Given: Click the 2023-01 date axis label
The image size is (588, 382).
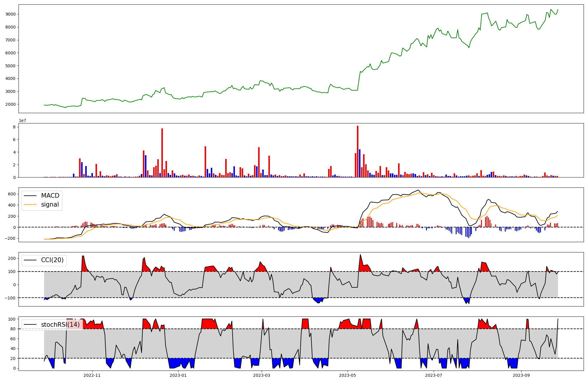Looking at the screenshot, I should [178, 375].
